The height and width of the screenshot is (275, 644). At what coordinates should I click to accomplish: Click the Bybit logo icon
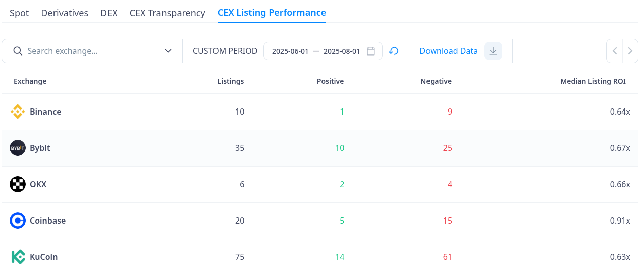18,148
